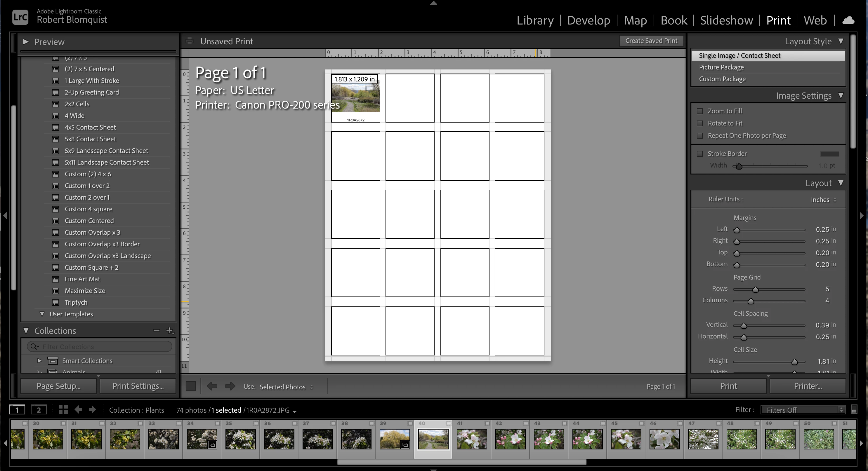Adjust the Rows page grid slider
This screenshot has height=471, width=868.
pyautogui.click(x=755, y=289)
